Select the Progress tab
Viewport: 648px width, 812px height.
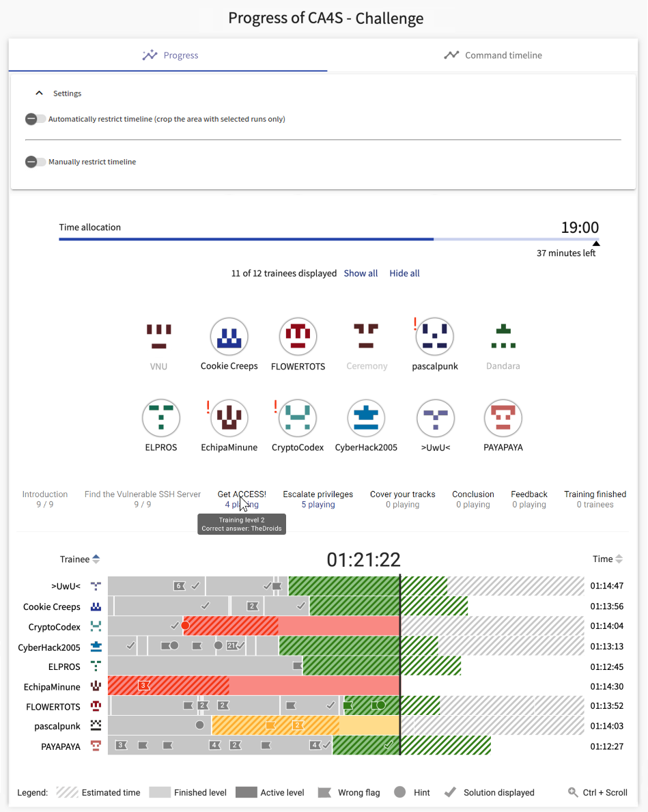[x=170, y=55]
